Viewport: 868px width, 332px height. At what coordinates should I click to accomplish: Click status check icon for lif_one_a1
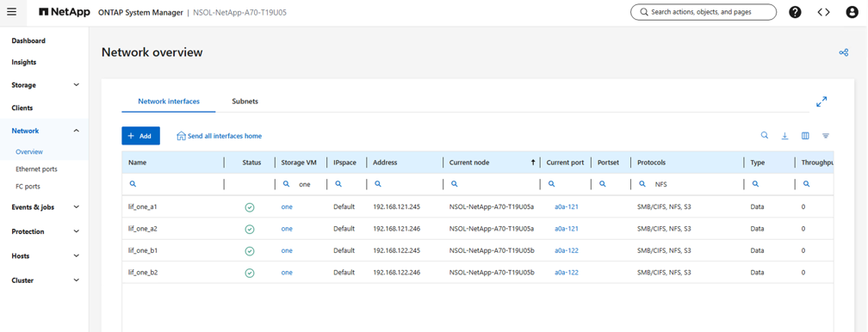tap(250, 207)
